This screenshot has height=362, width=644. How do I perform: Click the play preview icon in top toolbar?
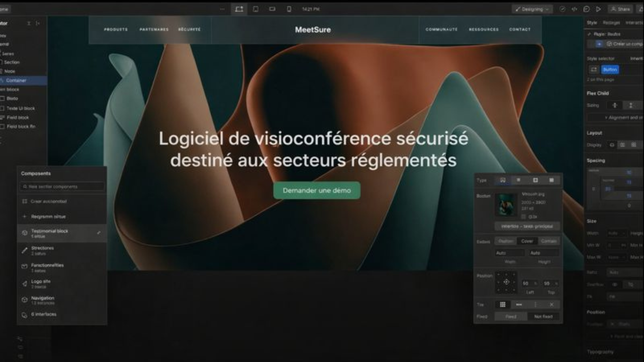point(598,9)
